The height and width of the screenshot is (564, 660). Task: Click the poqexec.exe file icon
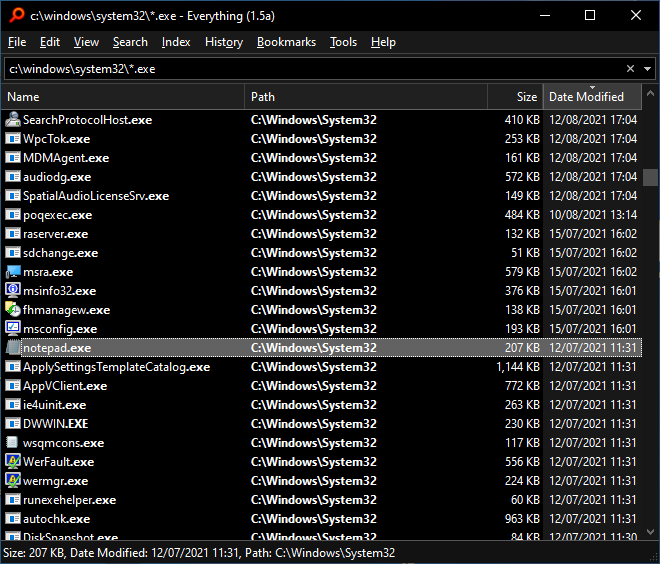coord(13,215)
